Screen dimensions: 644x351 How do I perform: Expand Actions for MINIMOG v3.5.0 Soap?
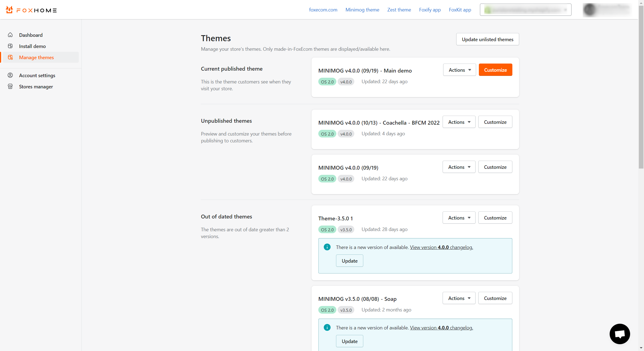(x=459, y=298)
